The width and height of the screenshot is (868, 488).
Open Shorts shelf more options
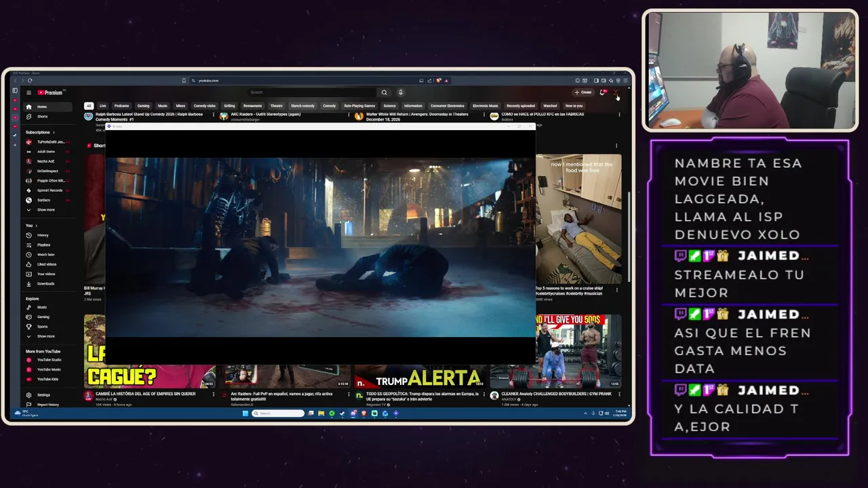616,145
